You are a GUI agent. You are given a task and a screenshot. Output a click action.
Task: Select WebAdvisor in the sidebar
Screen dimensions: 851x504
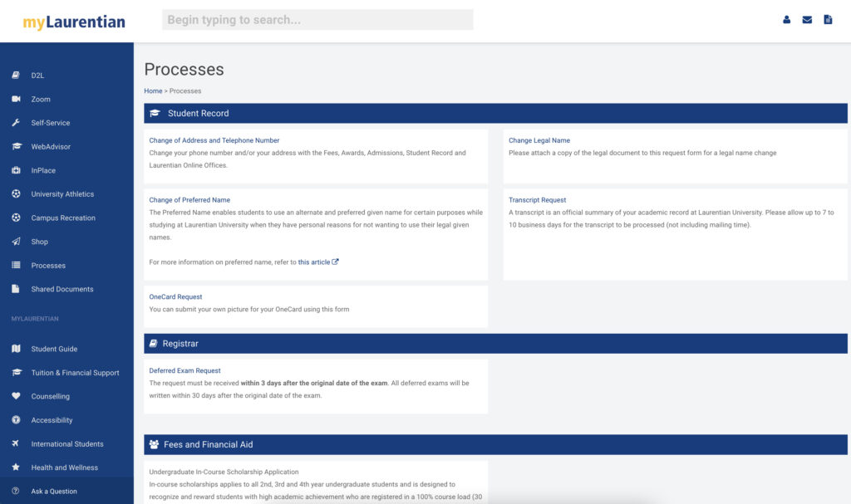[51, 146]
